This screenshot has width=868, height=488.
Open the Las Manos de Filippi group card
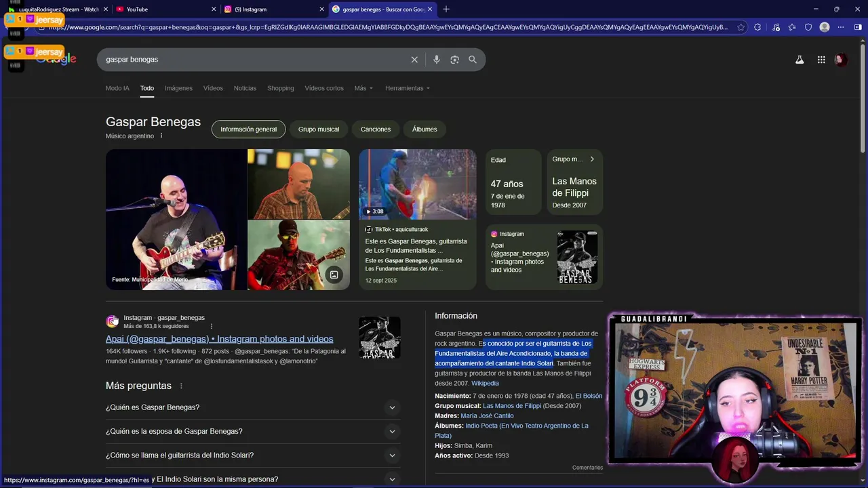[575, 182]
